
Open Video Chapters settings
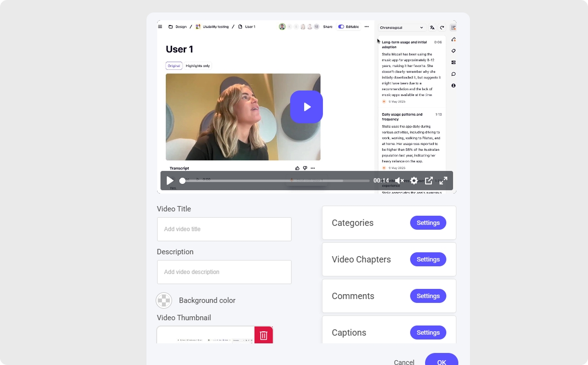(x=428, y=260)
